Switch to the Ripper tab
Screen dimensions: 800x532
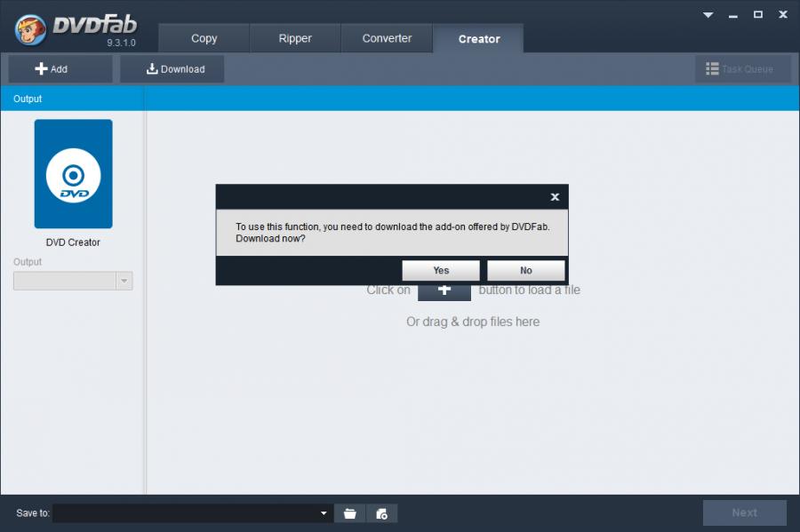(295, 38)
